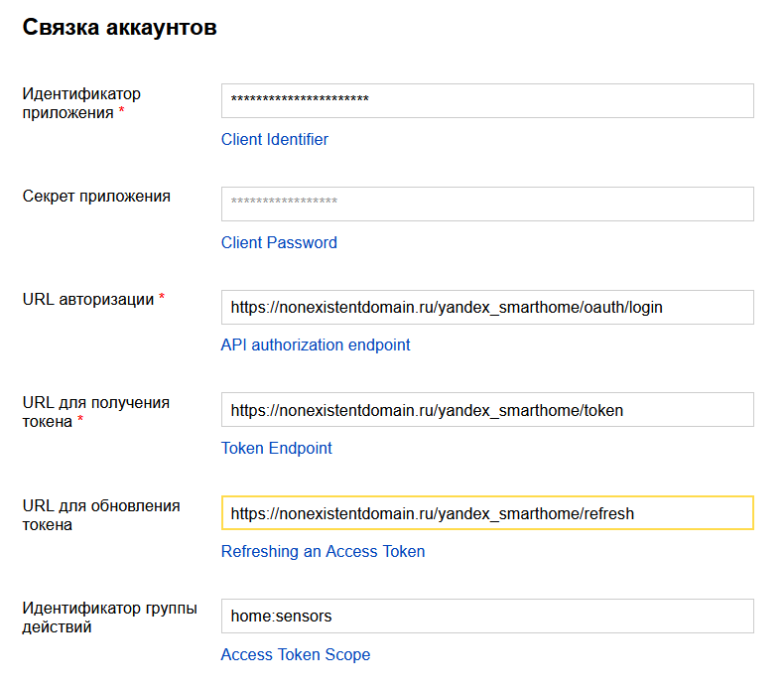Open the Token Endpoint link
Viewport: 784px width, 688px height.
pos(277,449)
